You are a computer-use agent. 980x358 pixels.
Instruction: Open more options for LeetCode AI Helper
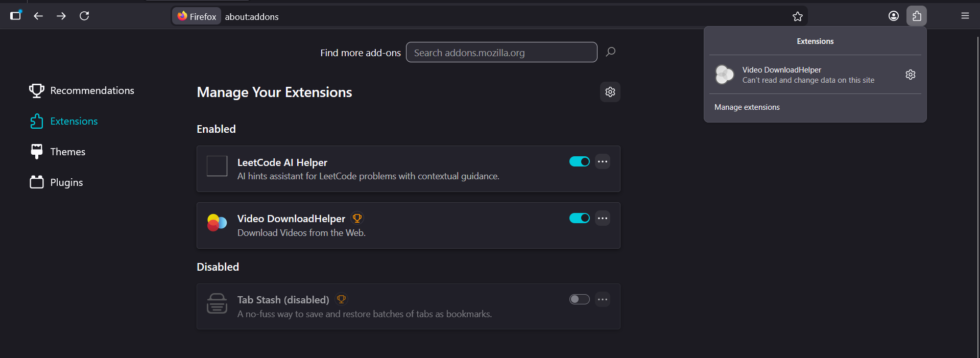coord(603,161)
